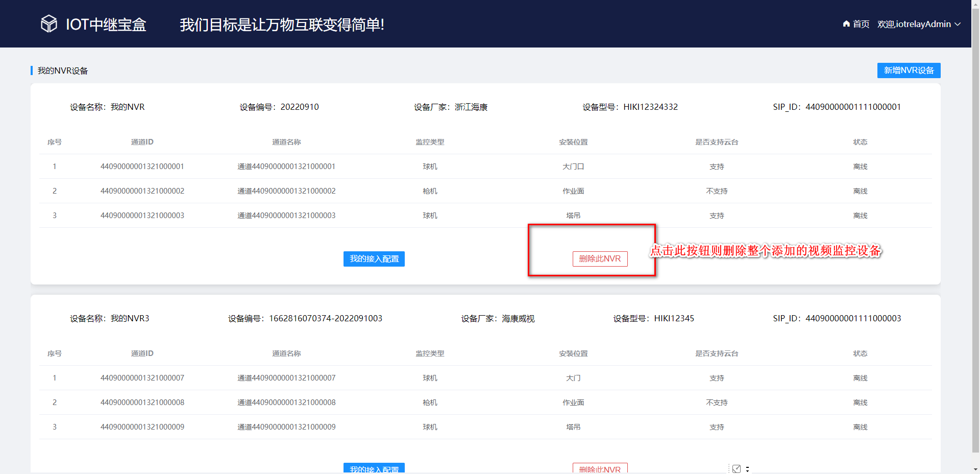Click device name 我的NVR3
This screenshot has height=474, width=980.
coord(131,318)
